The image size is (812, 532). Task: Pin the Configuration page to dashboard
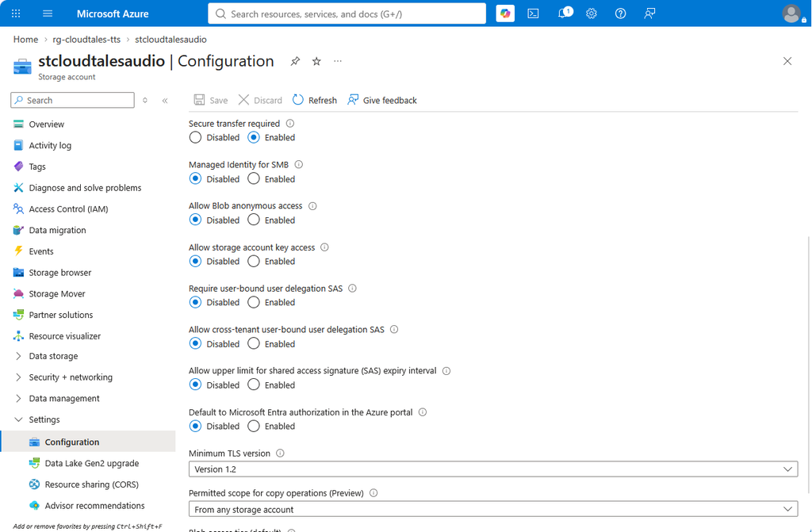click(x=295, y=61)
